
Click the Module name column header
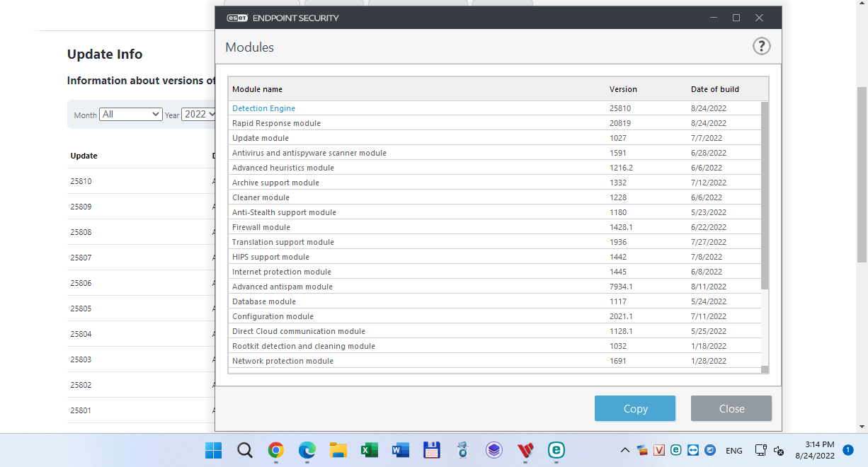(257, 89)
